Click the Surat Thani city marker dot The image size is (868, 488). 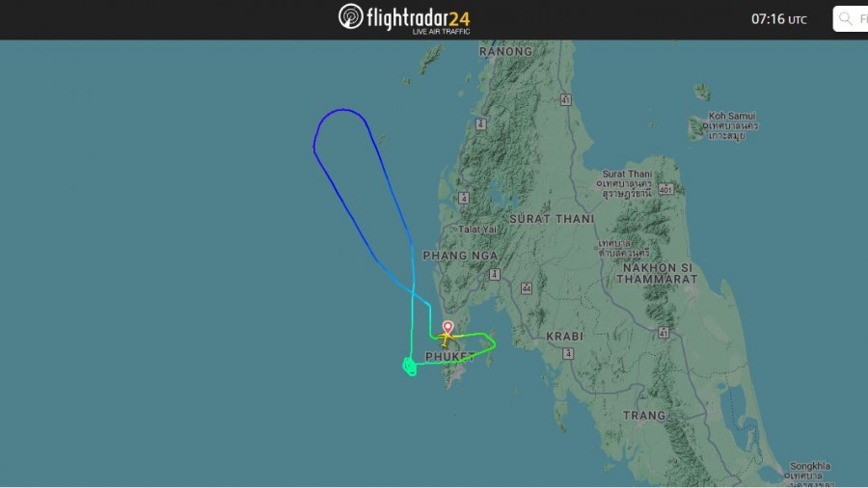[599, 183]
